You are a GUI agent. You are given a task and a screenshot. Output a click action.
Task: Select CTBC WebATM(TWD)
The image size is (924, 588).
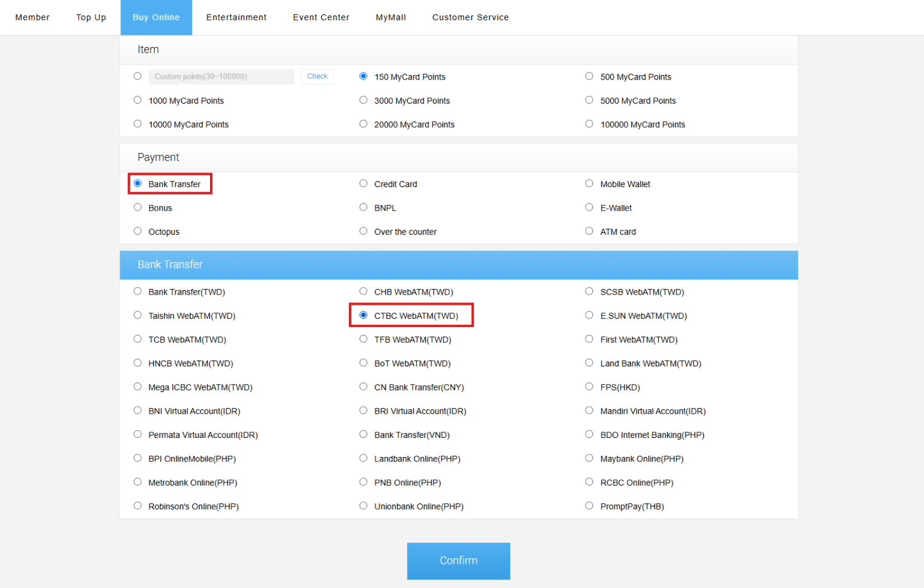click(363, 315)
